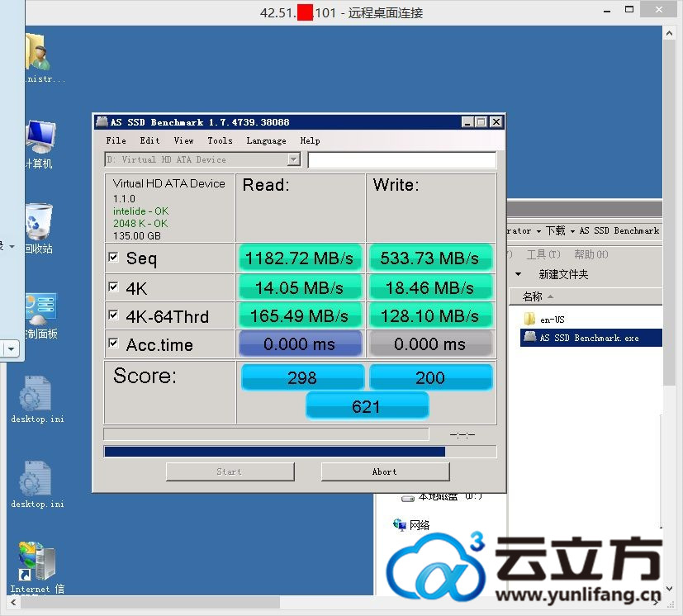Open the Tools menu
Viewport: 683px width, 616px height.
(220, 140)
